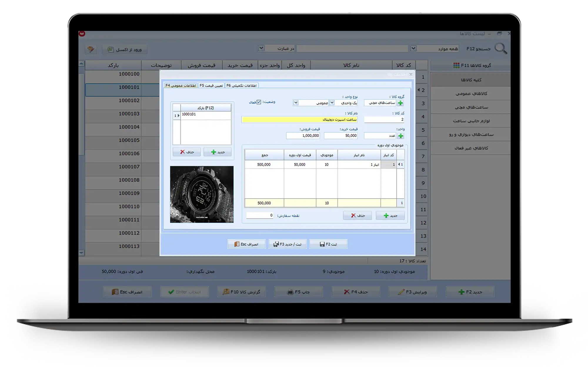Click 'بارکد' column header
Image resolution: width=588 pixels, height=367 pixels.
[113, 65]
